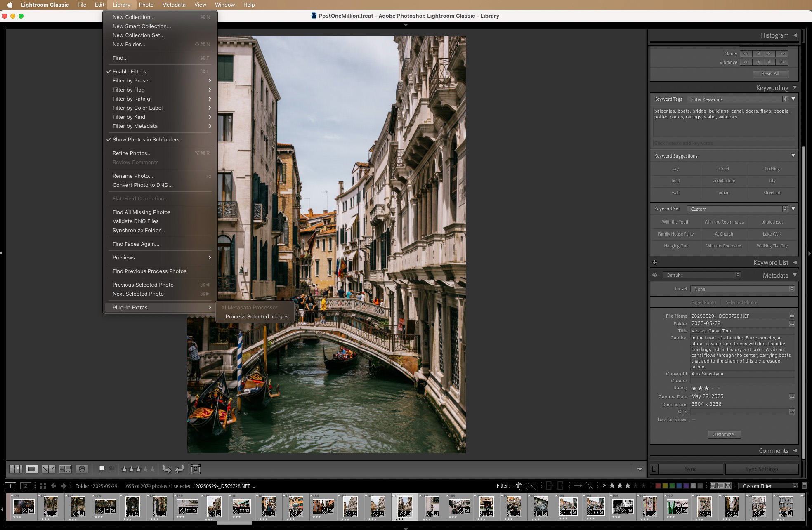The height and width of the screenshot is (530, 812).
Task: Click the Customize button in Metadata panel
Action: (724, 434)
